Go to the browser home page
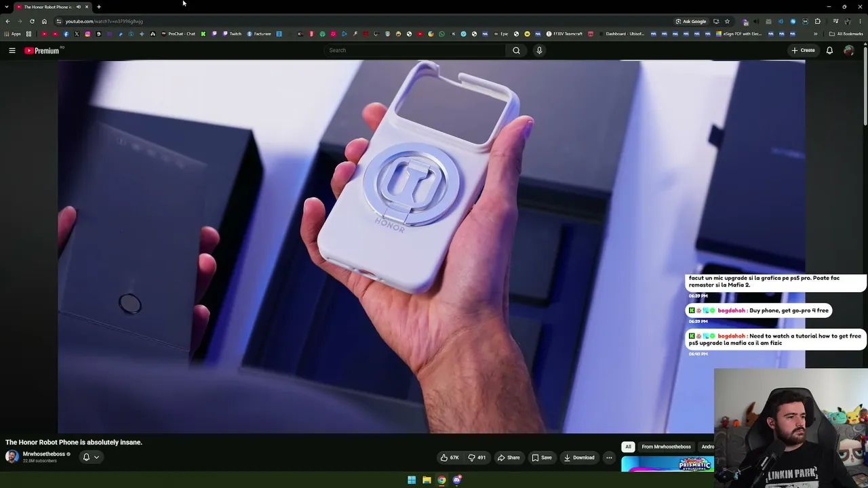This screenshot has height=488, width=868. pyautogui.click(x=44, y=21)
